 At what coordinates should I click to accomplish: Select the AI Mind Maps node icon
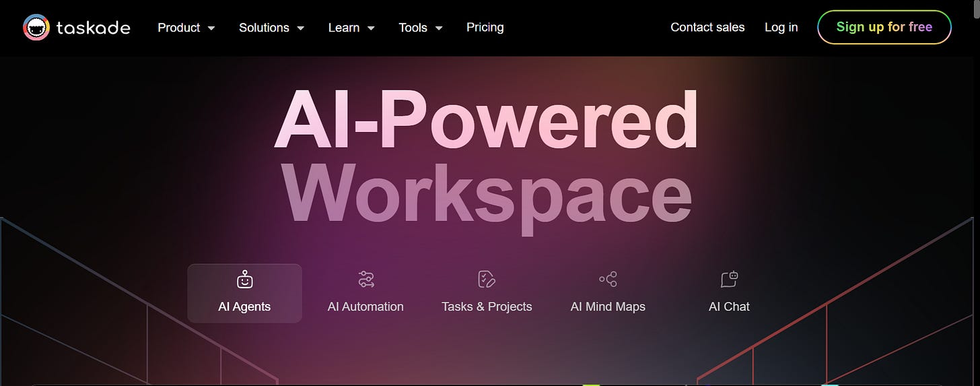(608, 279)
